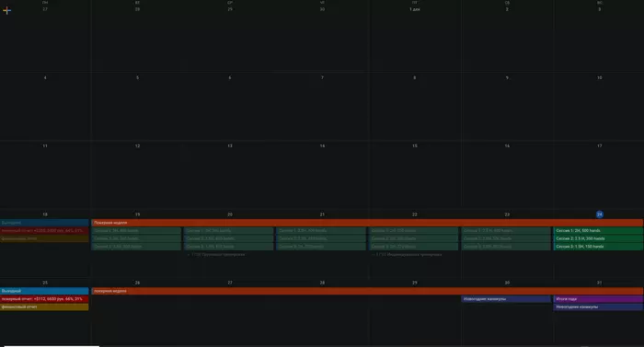Open 'покерный отчет: +$112, 6600 руб.' event
644x347 pixels.
tap(44, 299)
